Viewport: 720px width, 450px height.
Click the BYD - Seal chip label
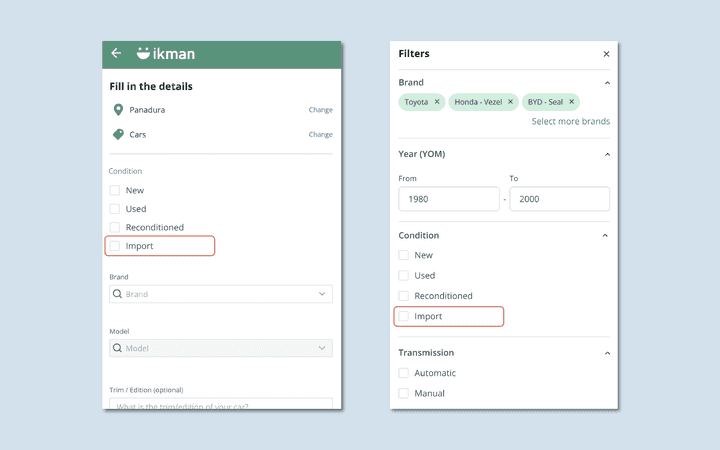coord(545,102)
